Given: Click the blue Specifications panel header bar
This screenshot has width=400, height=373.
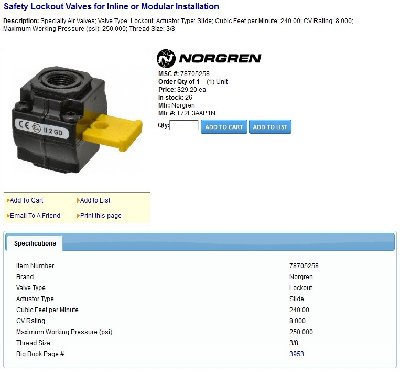Looking at the screenshot, I should (228, 242).
